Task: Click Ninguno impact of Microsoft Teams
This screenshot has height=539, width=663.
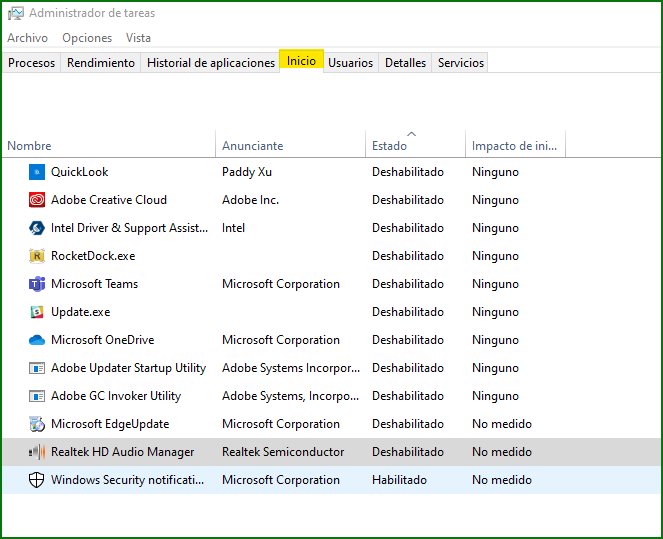Action: (x=495, y=284)
